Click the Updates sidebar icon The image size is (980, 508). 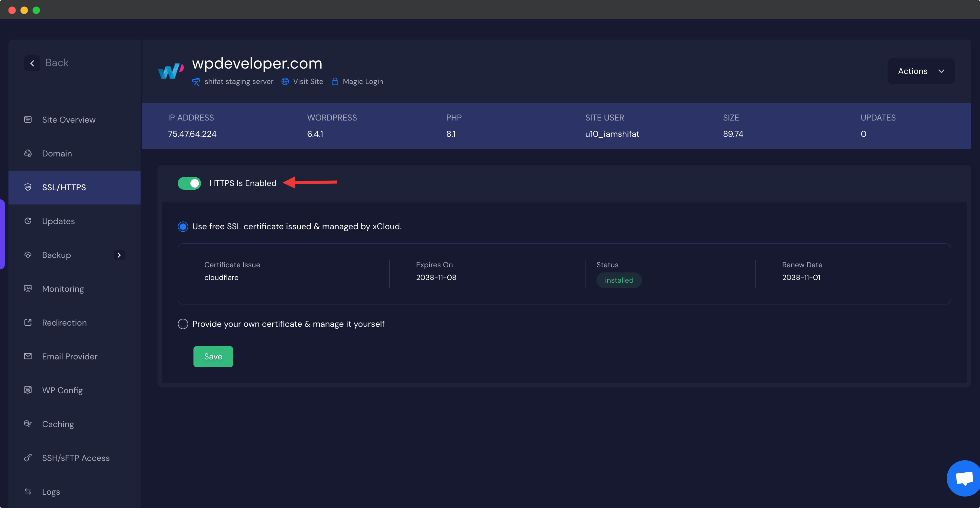28,221
